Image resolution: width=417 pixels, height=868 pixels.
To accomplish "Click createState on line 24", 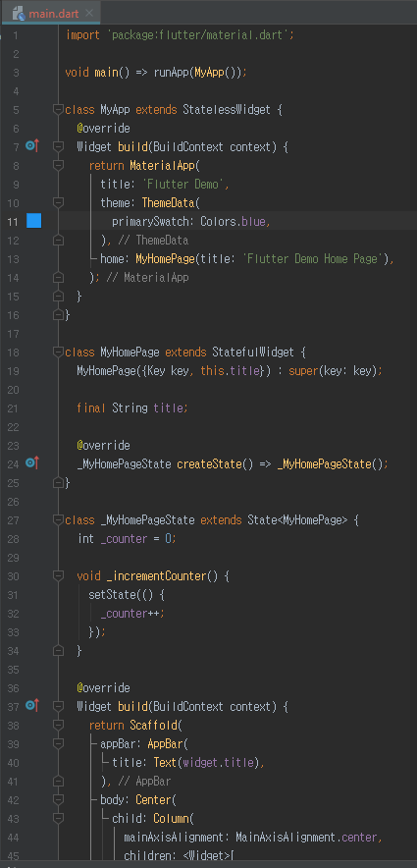I will click(x=209, y=463).
